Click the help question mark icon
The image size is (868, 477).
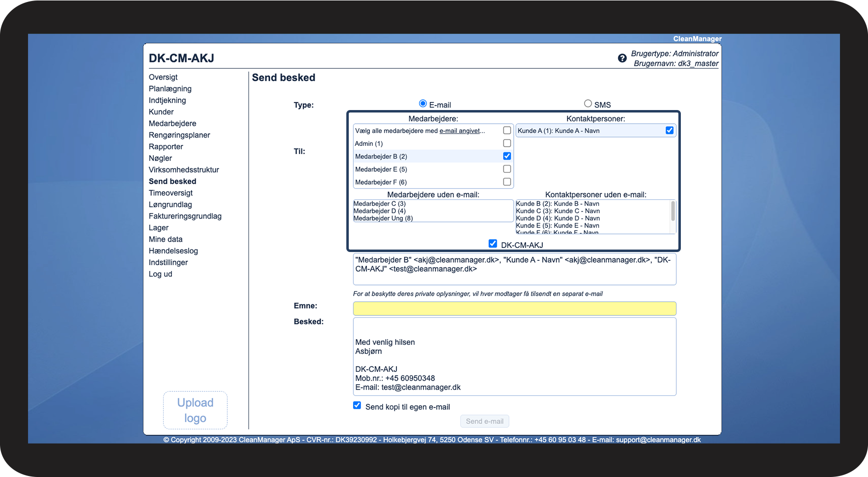(x=622, y=58)
